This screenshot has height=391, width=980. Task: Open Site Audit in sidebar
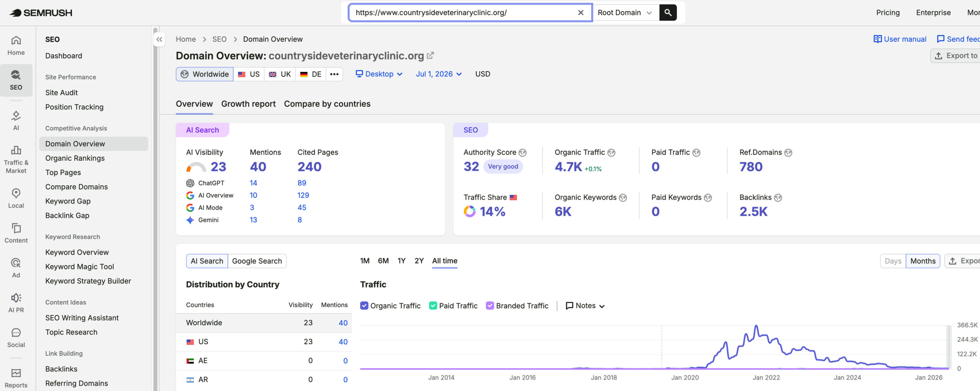[61, 93]
